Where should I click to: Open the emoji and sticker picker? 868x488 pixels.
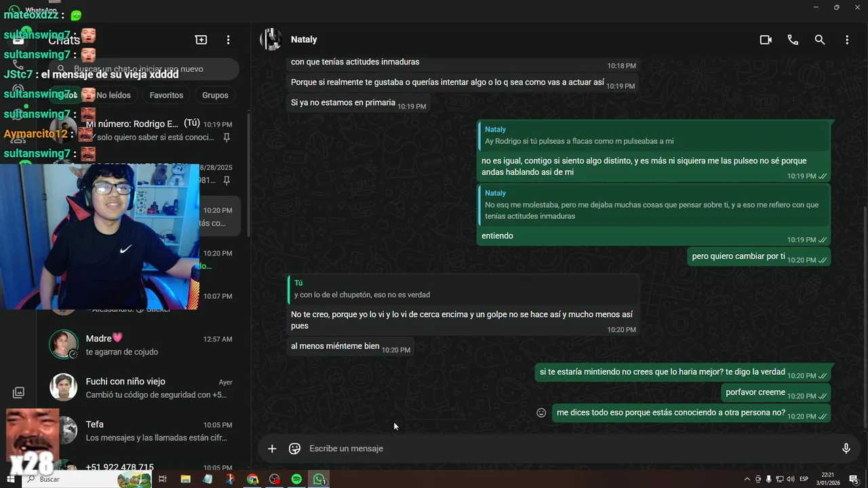[295, 449]
